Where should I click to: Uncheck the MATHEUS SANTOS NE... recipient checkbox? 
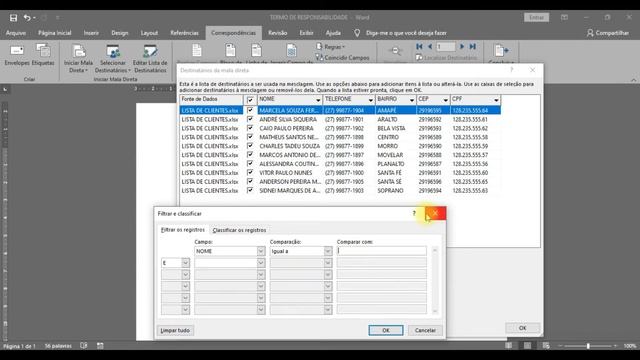pyautogui.click(x=250, y=137)
